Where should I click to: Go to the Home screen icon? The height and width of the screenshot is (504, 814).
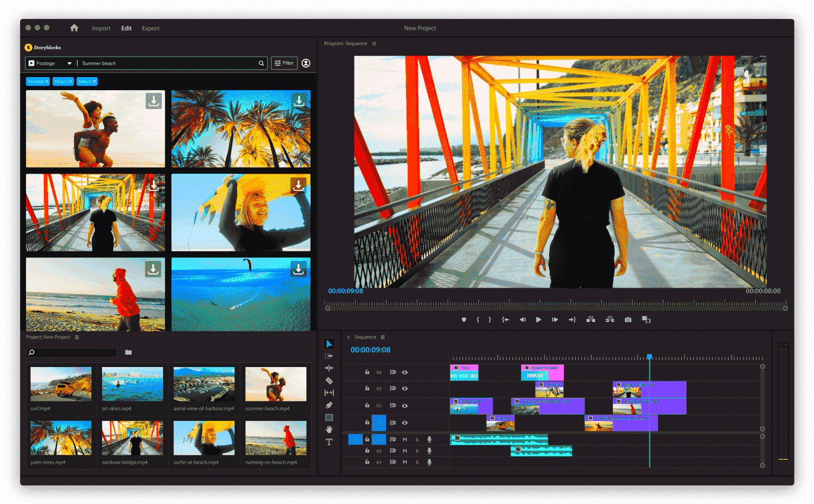74,28
